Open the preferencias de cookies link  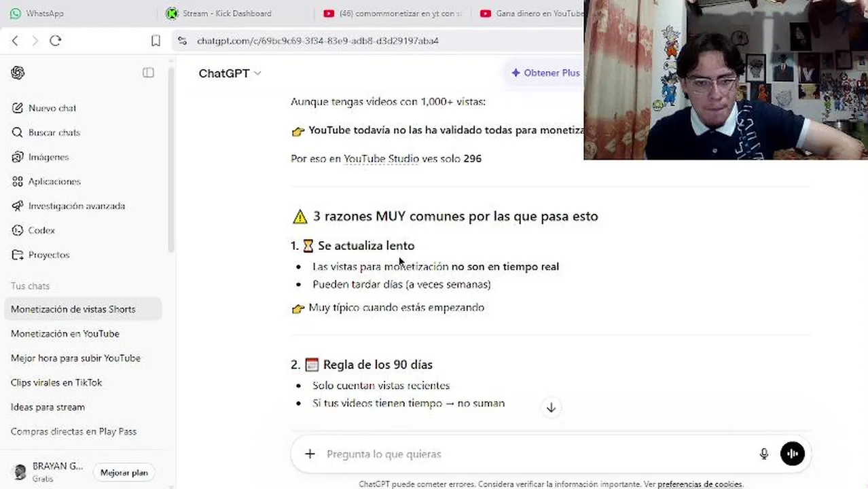(x=700, y=484)
